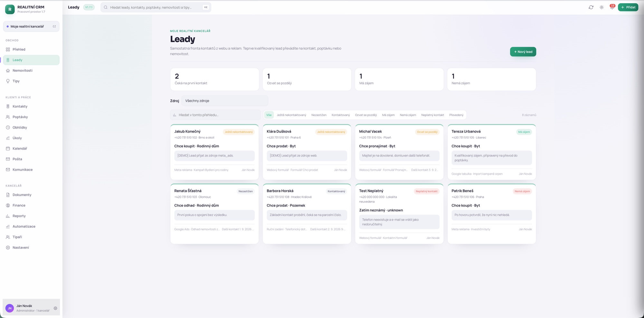Open Reporty chart item in sidebar

pyautogui.click(x=31, y=216)
